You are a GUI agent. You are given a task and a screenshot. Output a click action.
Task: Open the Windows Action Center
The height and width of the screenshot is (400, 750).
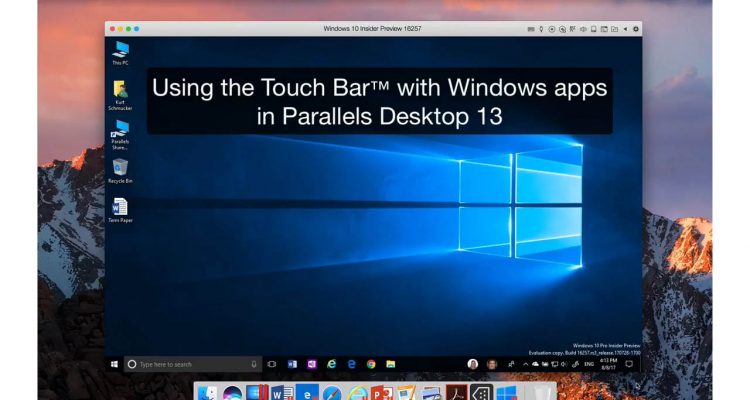tap(629, 364)
